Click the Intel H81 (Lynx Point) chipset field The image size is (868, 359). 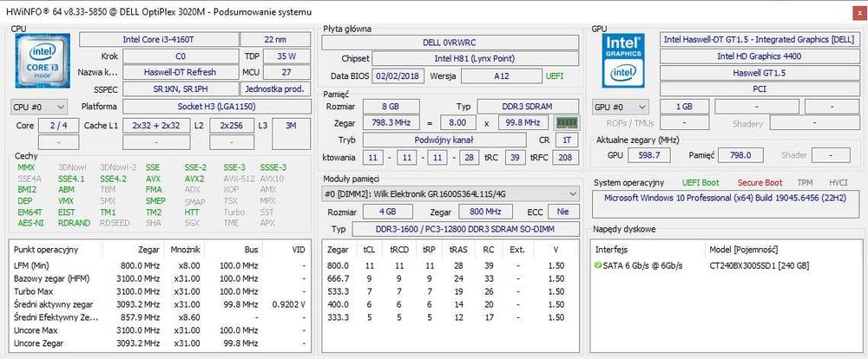475,59
